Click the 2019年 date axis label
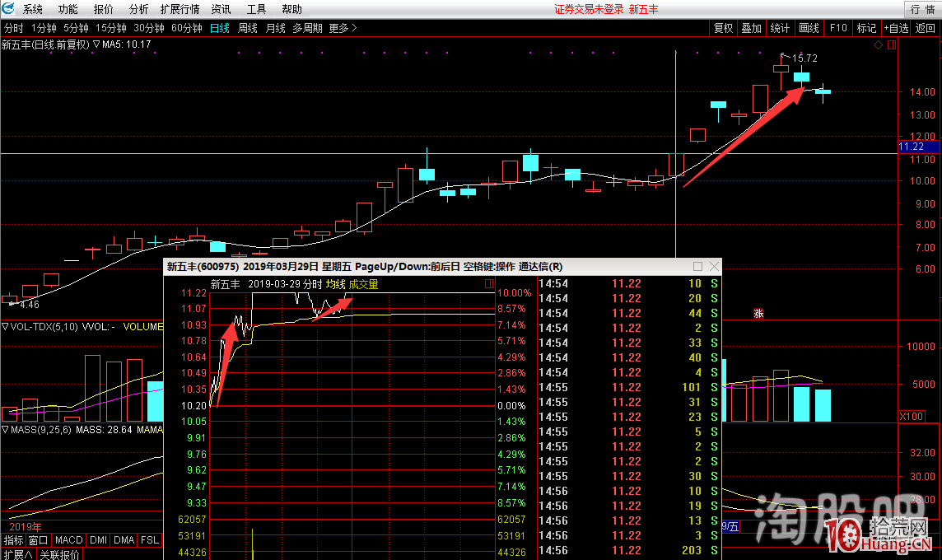 click(x=26, y=527)
